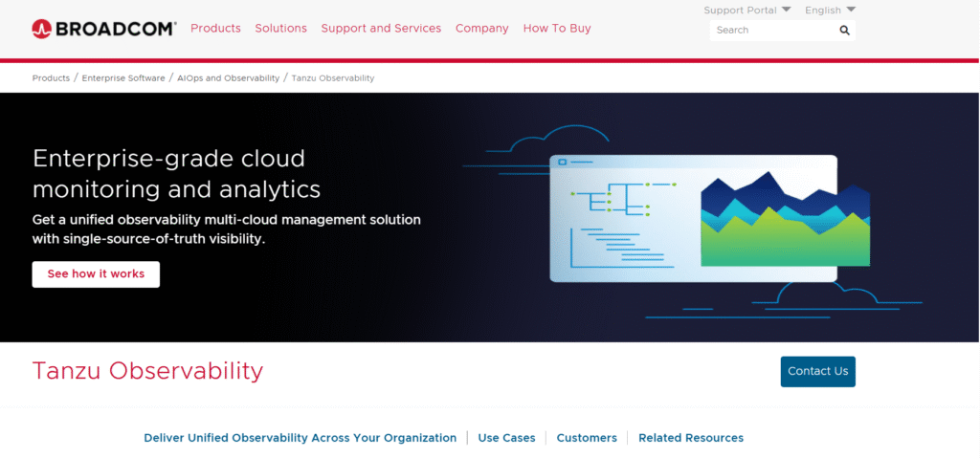Click the Broadcom logo
Viewport: 980px width, 458px height.
[103, 29]
